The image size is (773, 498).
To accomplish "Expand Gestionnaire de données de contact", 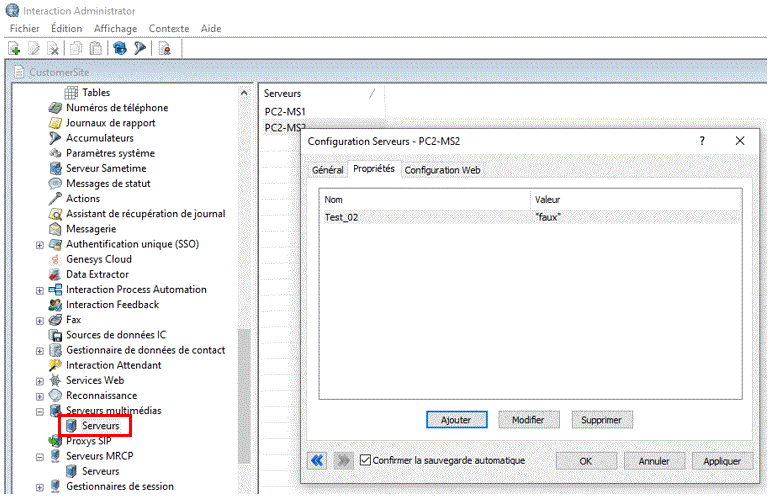I will coord(39,351).
